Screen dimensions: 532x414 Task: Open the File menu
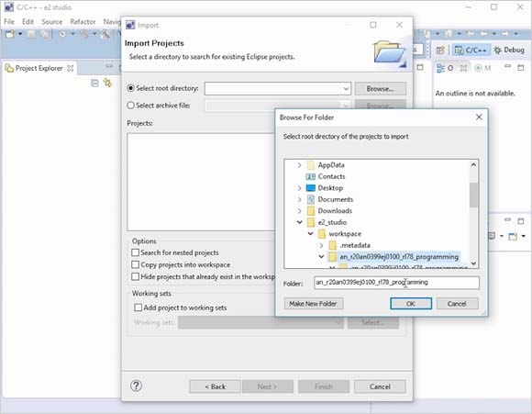click(x=9, y=22)
